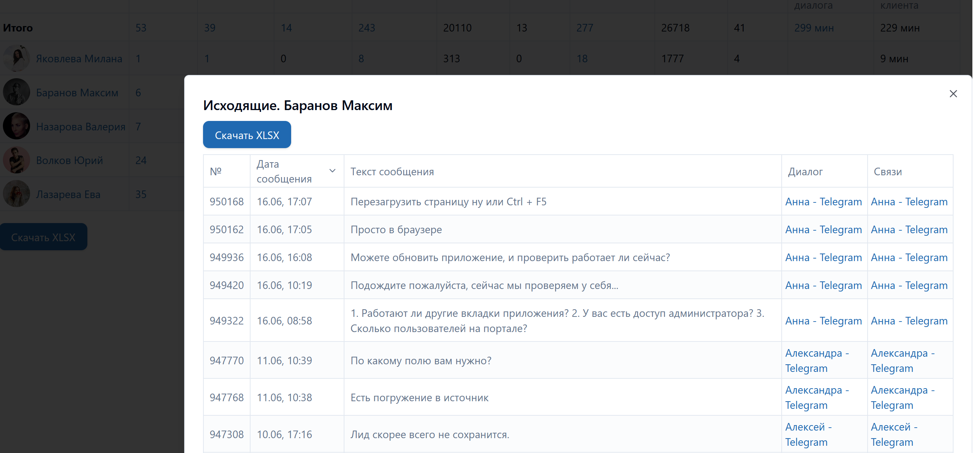The height and width of the screenshot is (453, 980).
Task: Click Назарова Валерия avatar photo
Action: coord(16,126)
